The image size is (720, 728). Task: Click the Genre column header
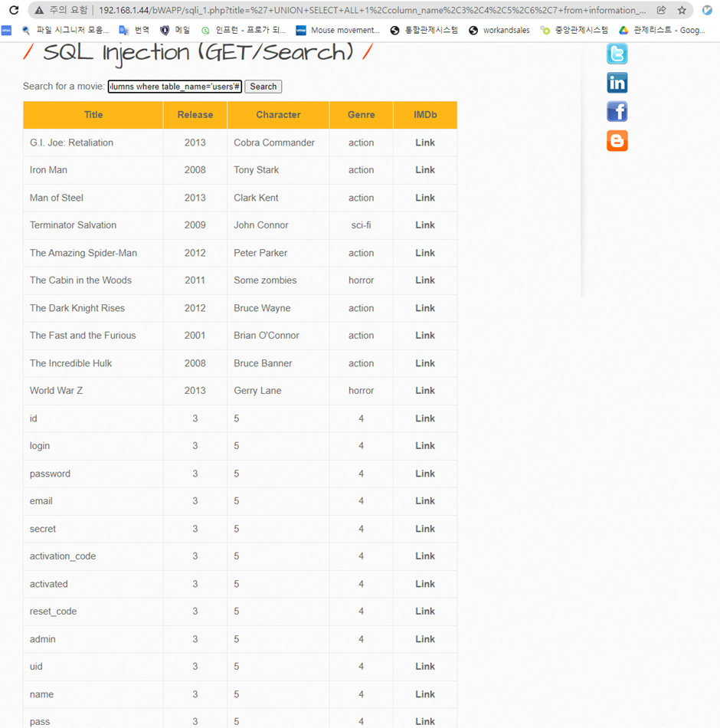(x=362, y=115)
